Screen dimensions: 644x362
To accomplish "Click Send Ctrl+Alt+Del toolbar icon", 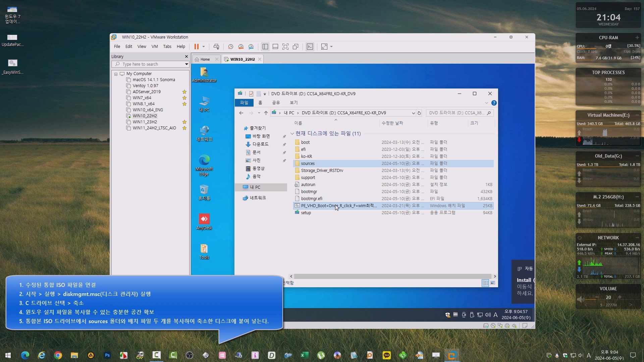I will coord(216,47).
